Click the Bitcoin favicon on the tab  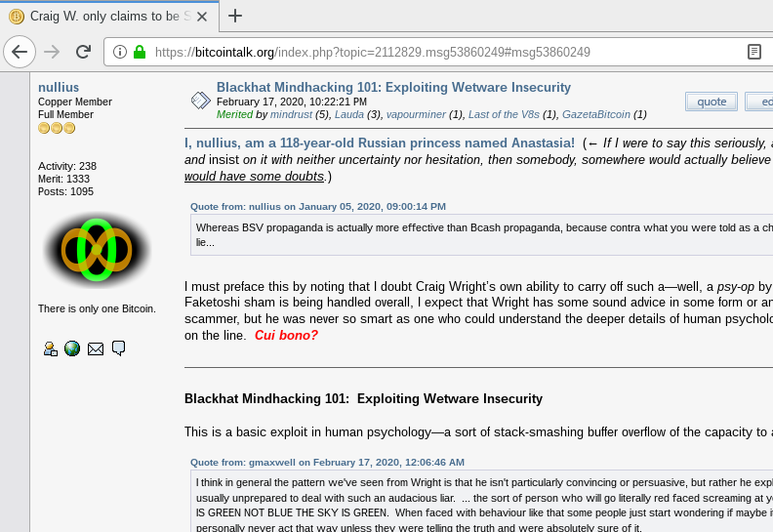17,17
